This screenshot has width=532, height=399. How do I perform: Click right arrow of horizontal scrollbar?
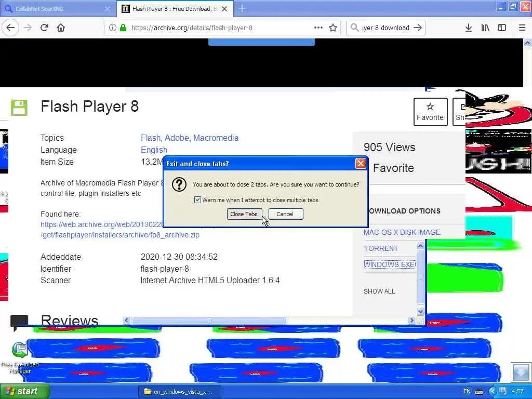coord(411,320)
